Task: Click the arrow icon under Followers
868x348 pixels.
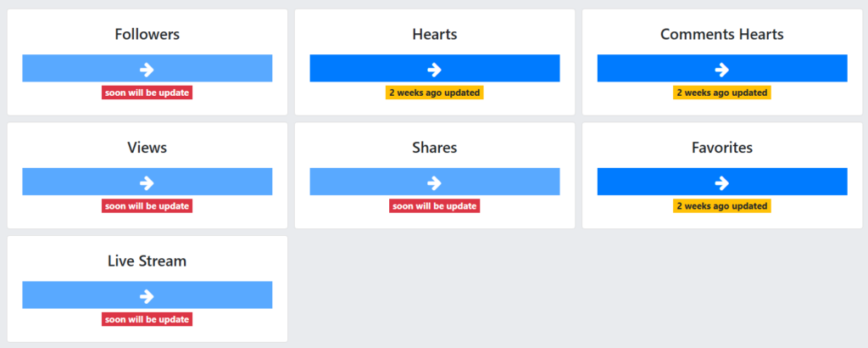Action: 147,69
